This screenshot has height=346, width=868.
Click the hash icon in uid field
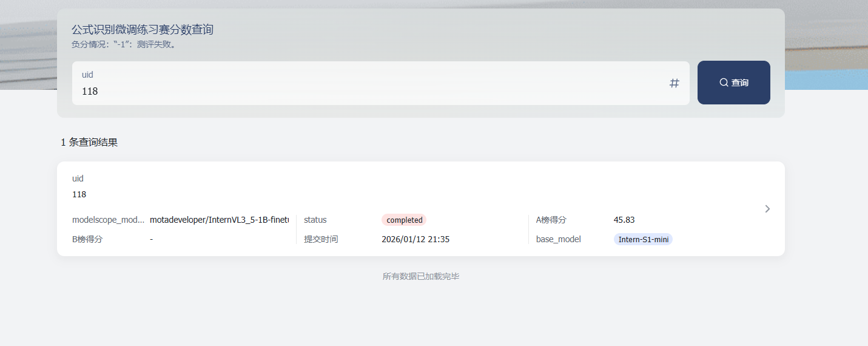tap(674, 83)
